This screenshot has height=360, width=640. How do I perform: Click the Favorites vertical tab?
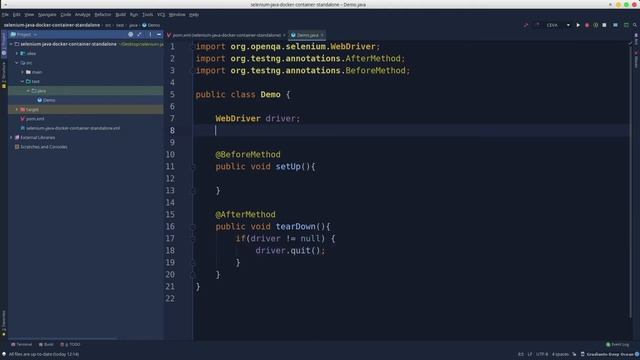(4, 322)
